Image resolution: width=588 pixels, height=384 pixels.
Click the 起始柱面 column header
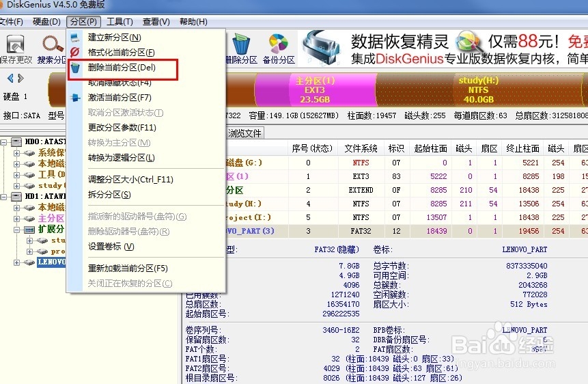(x=430, y=149)
